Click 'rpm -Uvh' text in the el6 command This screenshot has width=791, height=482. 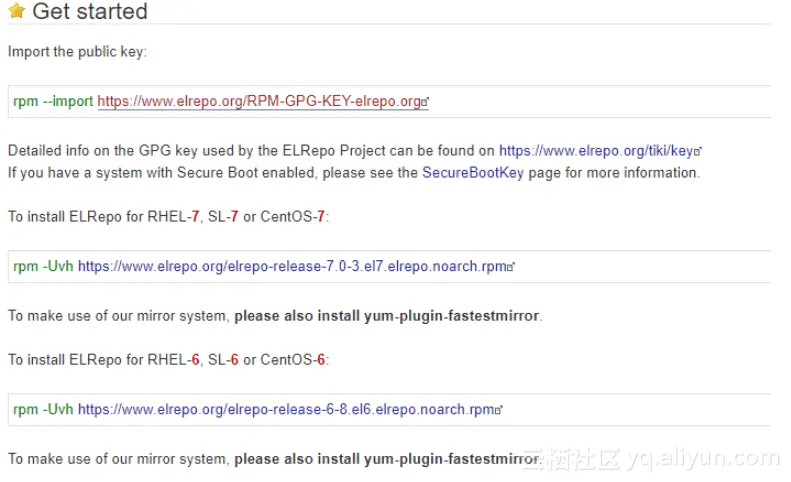click(x=43, y=409)
